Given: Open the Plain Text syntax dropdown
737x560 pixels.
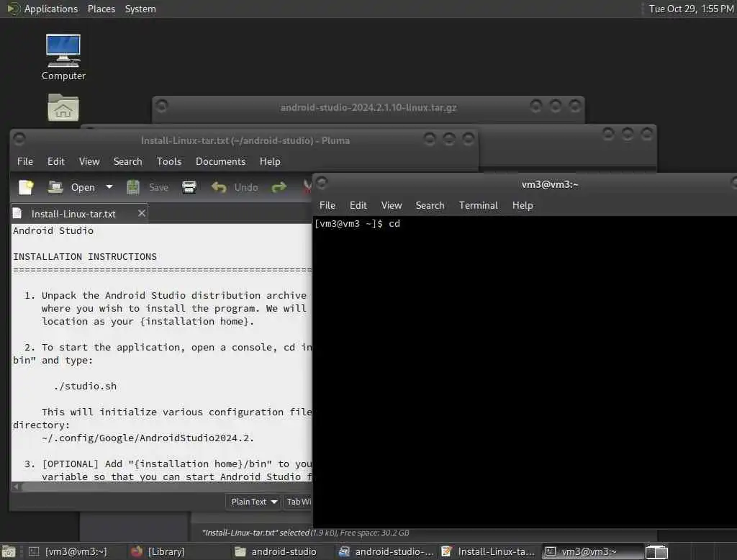Looking at the screenshot, I should click(x=254, y=502).
